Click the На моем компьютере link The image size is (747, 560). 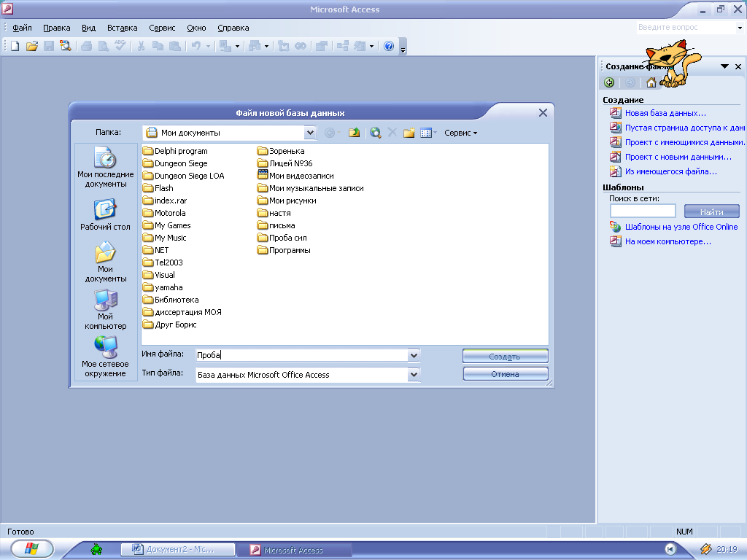[668, 241]
